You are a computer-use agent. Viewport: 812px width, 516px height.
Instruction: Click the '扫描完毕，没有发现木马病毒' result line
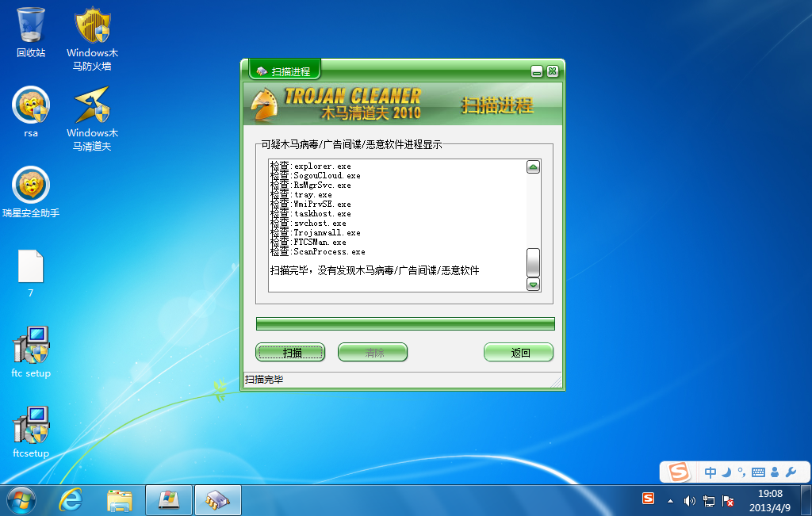[375, 270]
